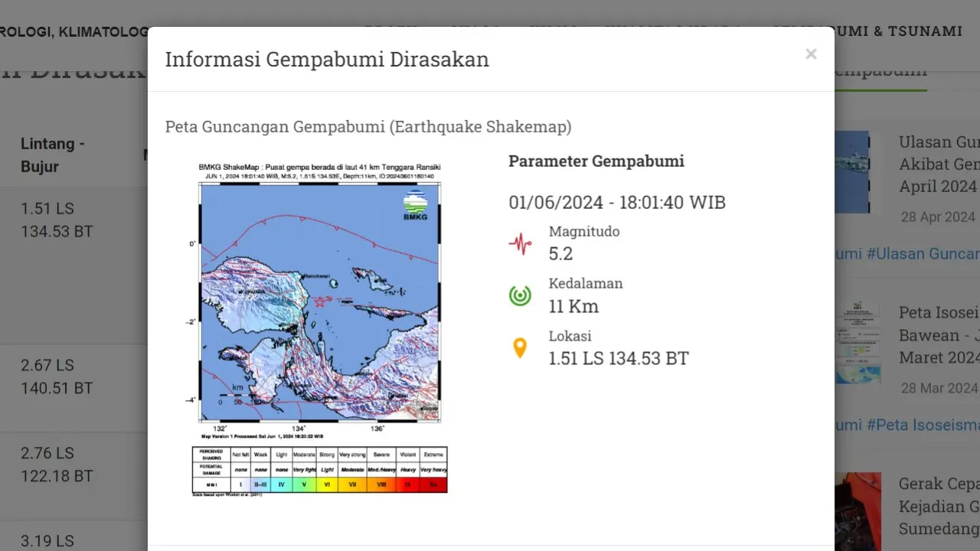Click the dialog title Informasi Gempabumi Dirasakan
Screen dimensions: 980x551
(327, 60)
